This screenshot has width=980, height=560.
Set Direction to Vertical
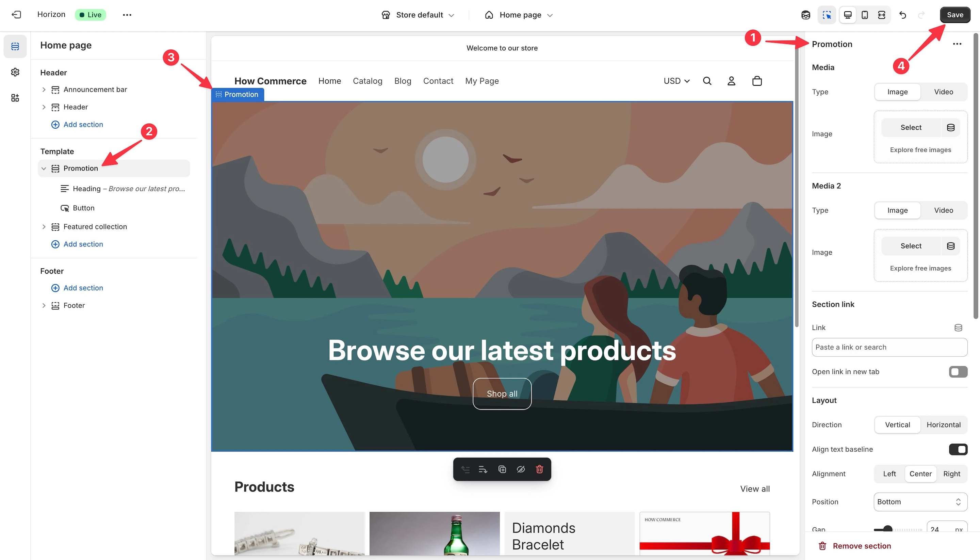(897, 425)
